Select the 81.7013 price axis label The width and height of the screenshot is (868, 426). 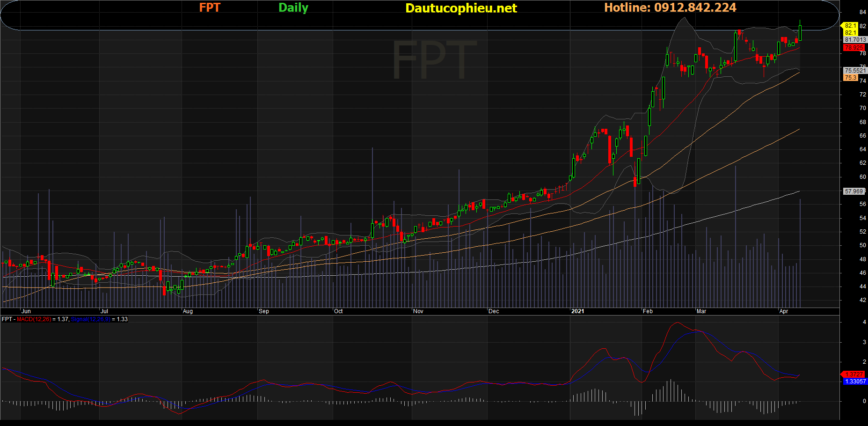click(855, 40)
